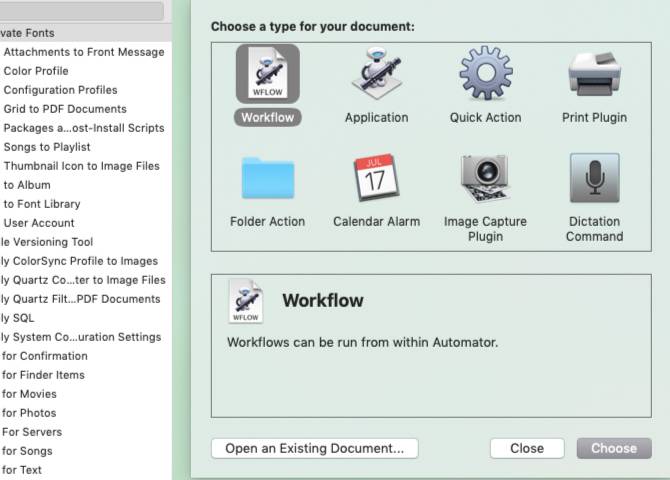Select the 'to Album' action row
Screen dimensions: 670x480
(85, 185)
